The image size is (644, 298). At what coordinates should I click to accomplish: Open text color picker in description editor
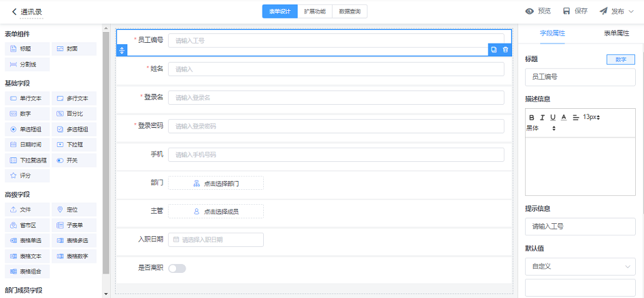[x=564, y=117]
